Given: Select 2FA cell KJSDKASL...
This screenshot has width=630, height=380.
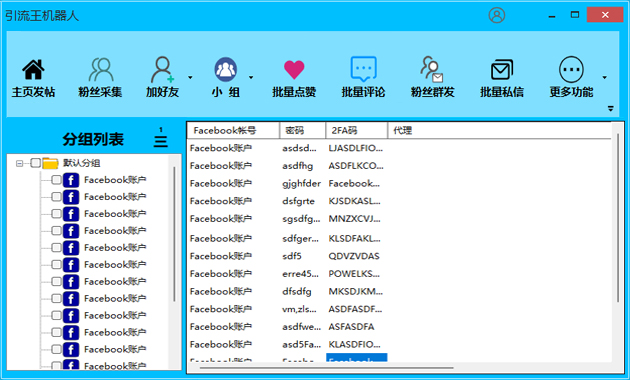Looking at the screenshot, I should tap(354, 201).
